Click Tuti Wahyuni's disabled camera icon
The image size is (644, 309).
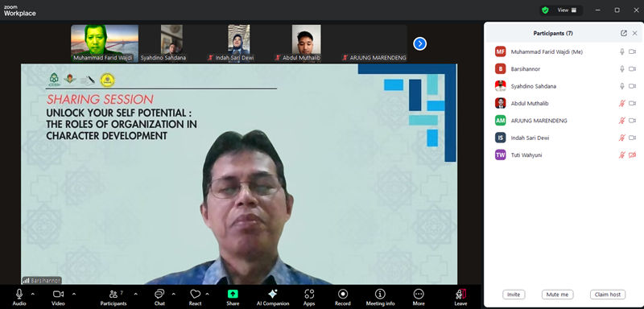click(633, 155)
